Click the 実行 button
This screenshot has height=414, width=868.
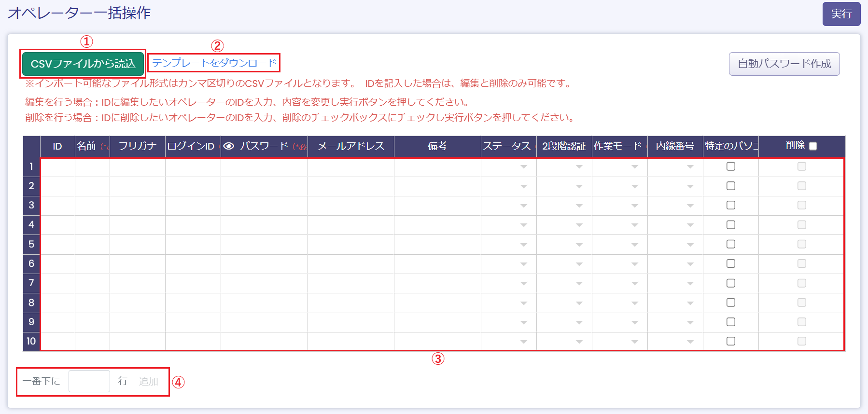click(x=841, y=14)
